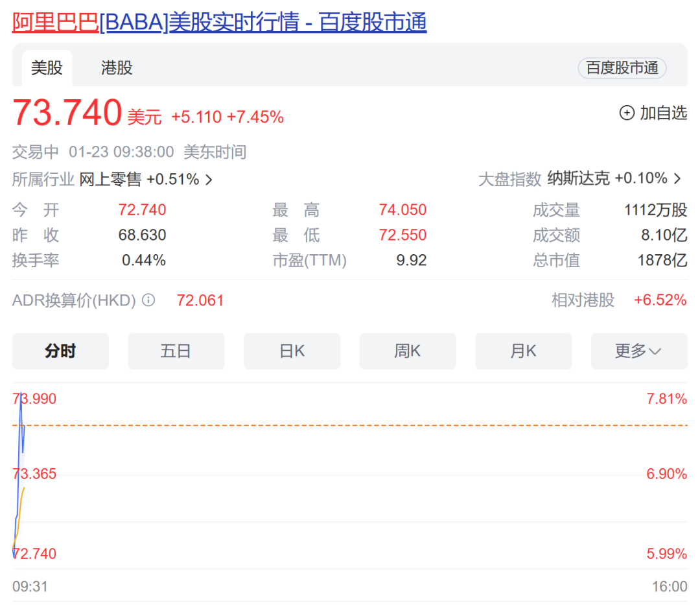700x605 pixels.
Task: Select the 五日 chart tab
Action: point(176,351)
